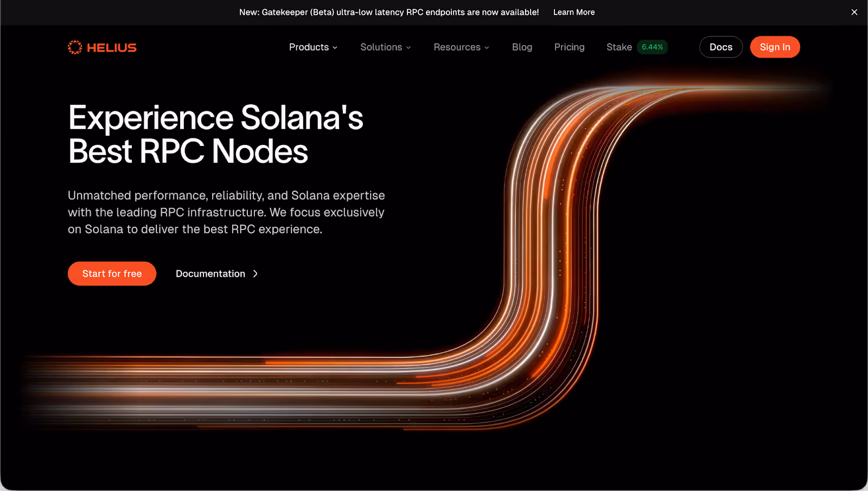Click the "Unmatched performance" description paragraph
868x491 pixels.
[226, 212]
